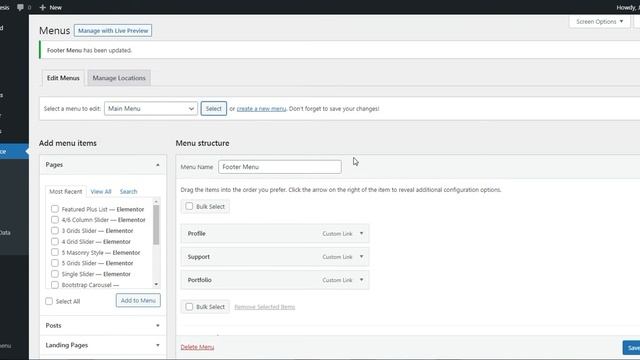640x360 pixels.
Task: Click Manage with Live Preview button
Action: (113, 31)
